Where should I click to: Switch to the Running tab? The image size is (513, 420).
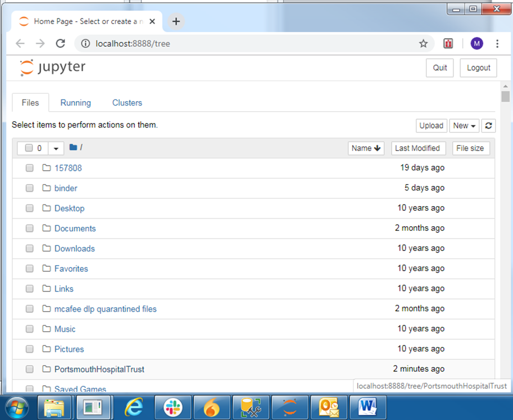pos(76,103)
